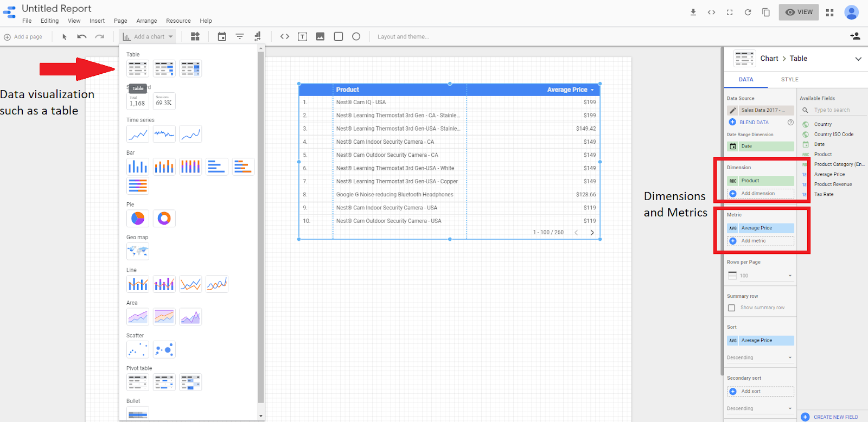Insert a date range control
The height and width of the screenshot is (422, 868).
[x=222, y=36]
